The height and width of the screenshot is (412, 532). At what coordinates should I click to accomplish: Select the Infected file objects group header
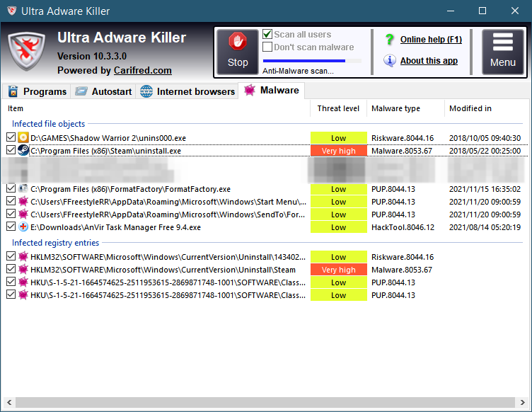click(x=49, y=124)
